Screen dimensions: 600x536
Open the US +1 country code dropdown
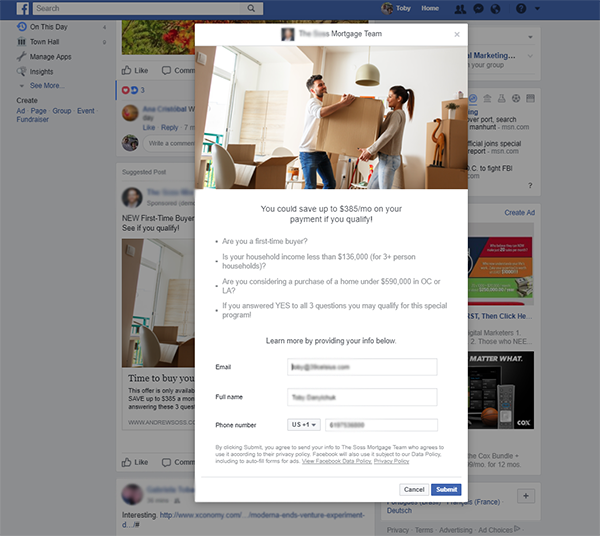304,425
